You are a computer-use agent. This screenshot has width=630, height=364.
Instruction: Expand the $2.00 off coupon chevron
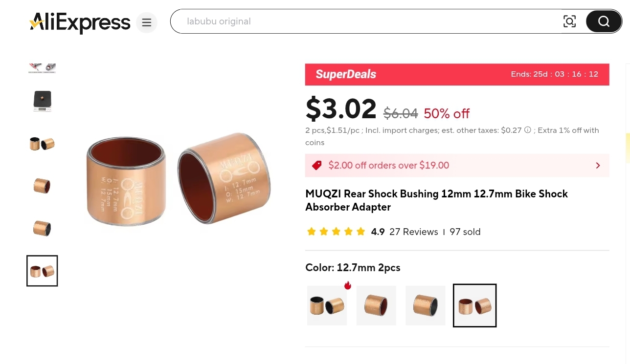pyautogui.click(x=598, y=166)
